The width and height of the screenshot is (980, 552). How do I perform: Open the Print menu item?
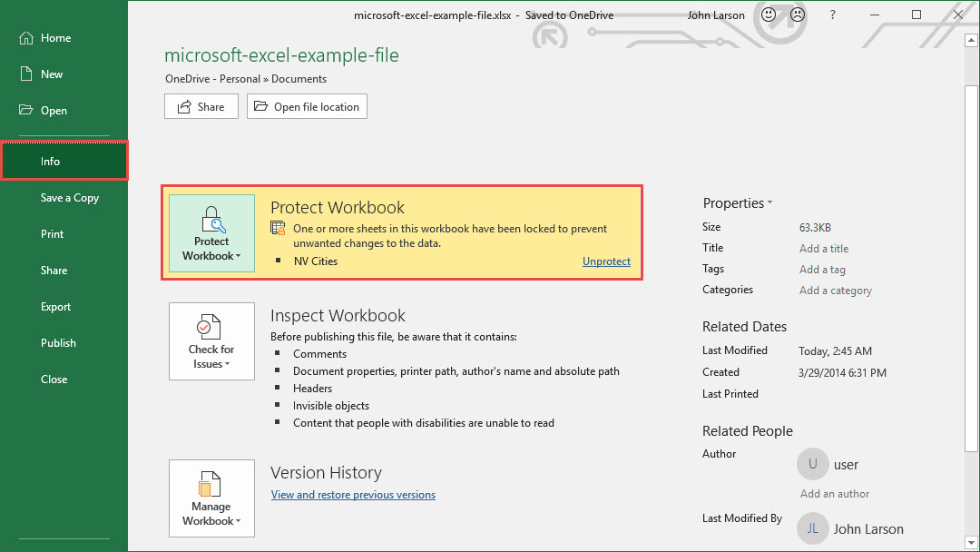pos(53,234)
